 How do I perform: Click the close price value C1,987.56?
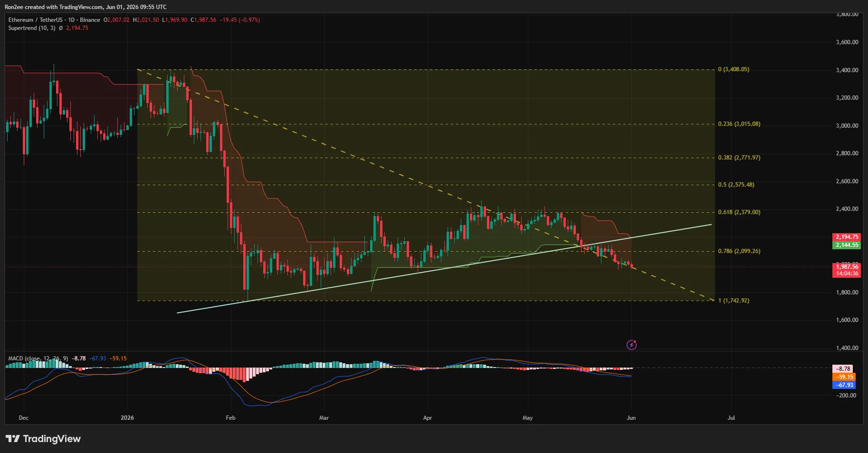(x=203, y=20)
